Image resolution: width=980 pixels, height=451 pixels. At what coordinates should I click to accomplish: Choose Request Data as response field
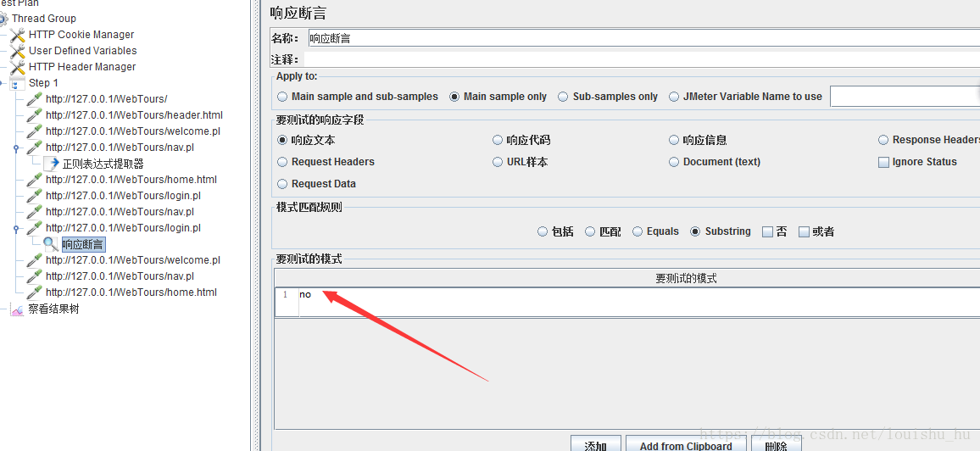click(x=282, y=184)
